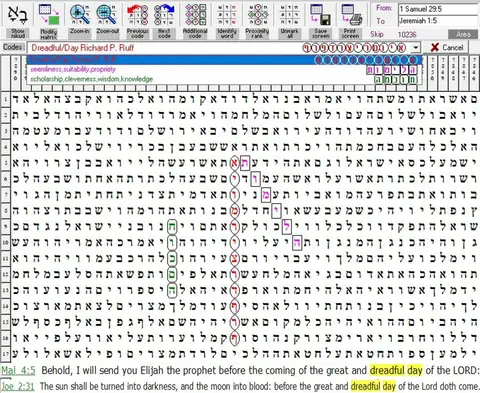
Task: Select 'seemliness, suitability, propriety' code entry
Action: (x=224, y=70)
